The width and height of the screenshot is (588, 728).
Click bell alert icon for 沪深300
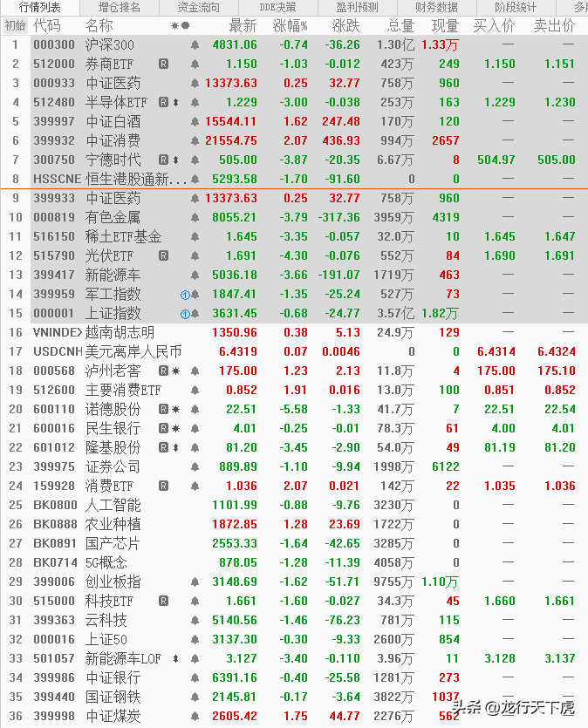pyautogui.click(x=195, y=45)
